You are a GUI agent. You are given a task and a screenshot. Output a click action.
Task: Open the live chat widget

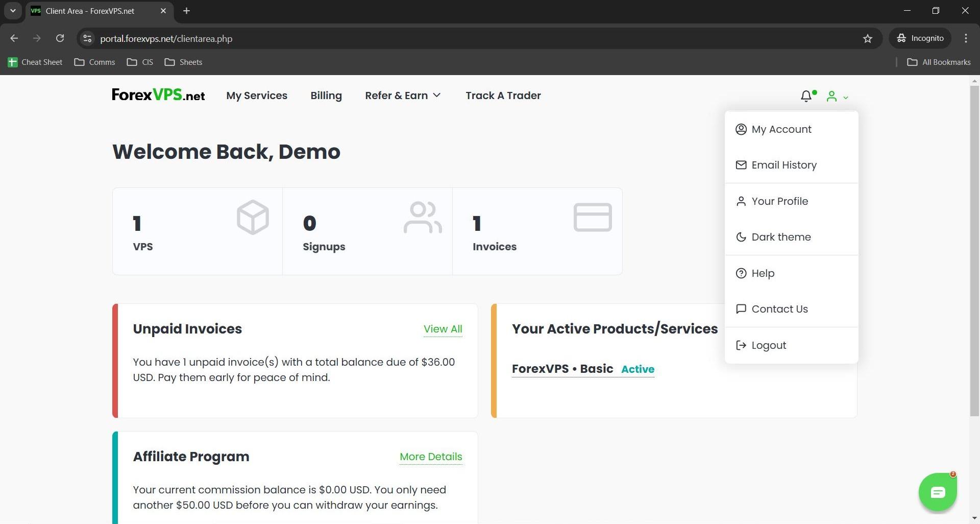click(938, 492)
